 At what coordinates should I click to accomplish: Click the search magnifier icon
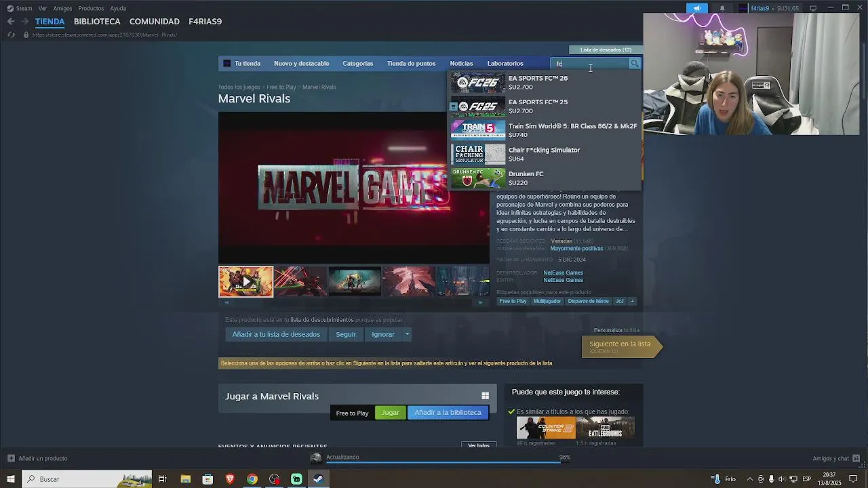pos(635,64)
